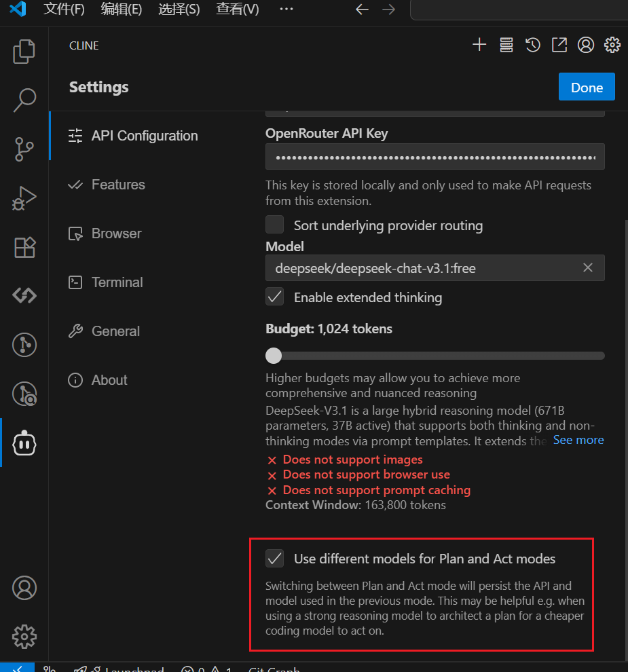Go back with the left arrow

[363, 10]
